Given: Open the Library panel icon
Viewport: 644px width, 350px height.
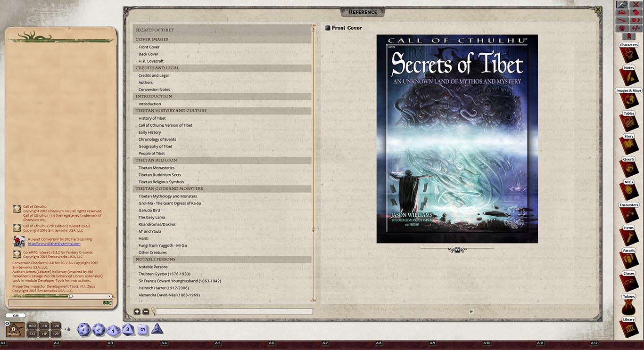Looking at the screenshot, I should pos(628,327).
